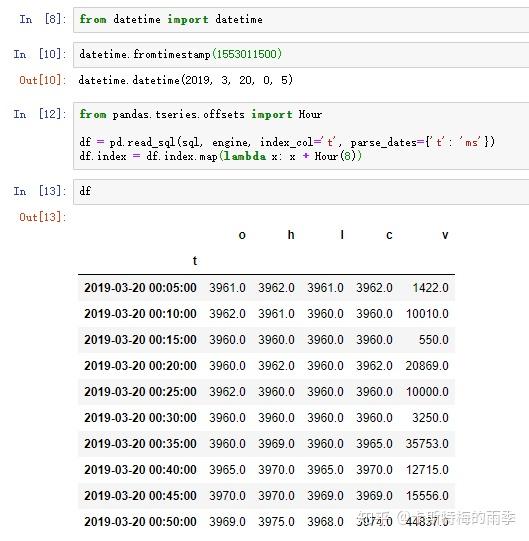
Task: Click the In [10] prompt label
Action: (x=39, y=54)
